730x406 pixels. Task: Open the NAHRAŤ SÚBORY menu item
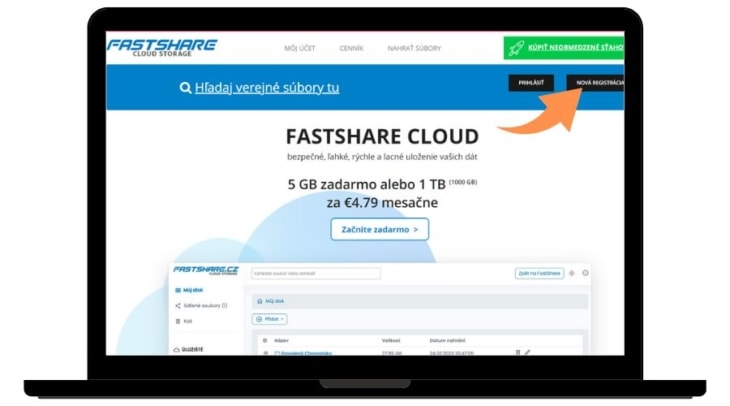point(414,48)
